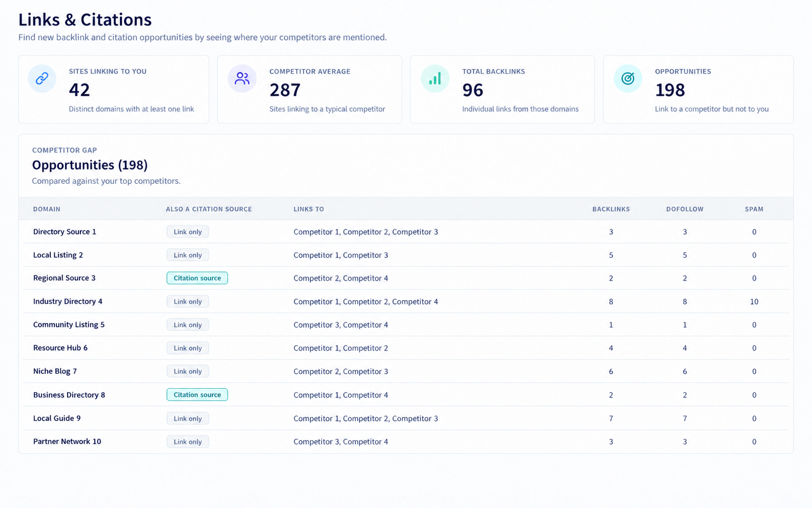Click the Sites Linking To You value 42
This screenshot has height=508, width=812.
click(x=79, y=90)
